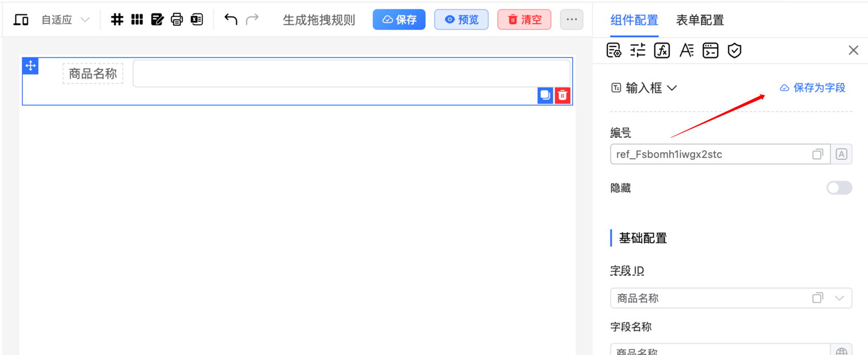Click the blue copy component icon

pos(545,95)
